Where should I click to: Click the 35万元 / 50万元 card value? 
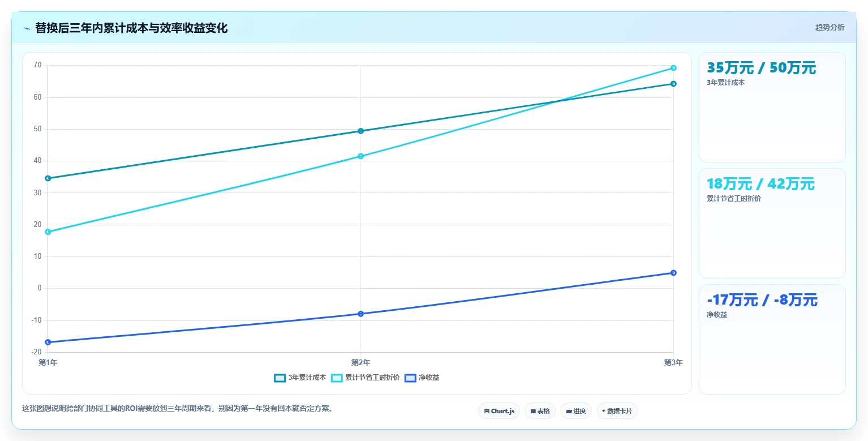pyautogui.click(x=761, y=68)
